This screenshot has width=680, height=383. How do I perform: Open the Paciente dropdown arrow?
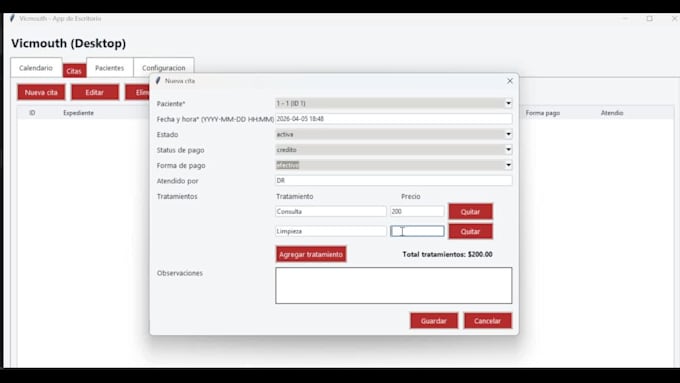[508, 103]
